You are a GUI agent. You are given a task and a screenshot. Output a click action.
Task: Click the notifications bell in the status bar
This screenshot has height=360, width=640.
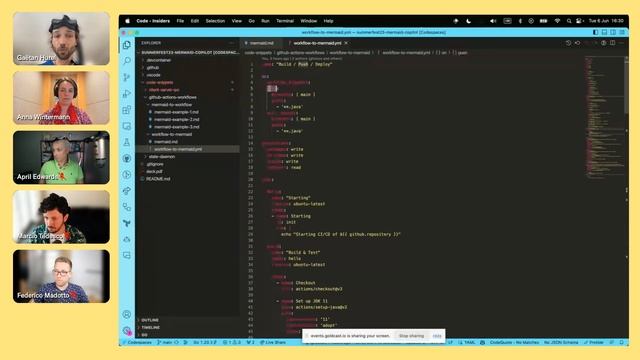click(x=622, y=342)
